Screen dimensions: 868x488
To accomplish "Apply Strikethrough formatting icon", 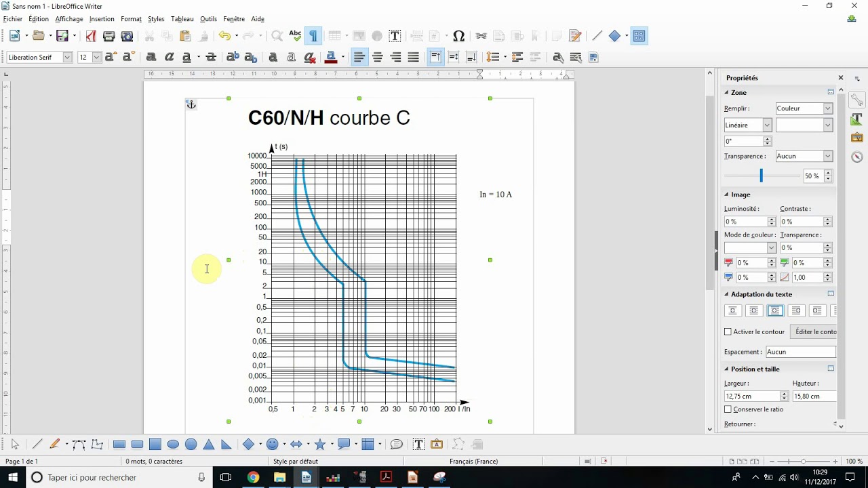I will tap(211, 58).
